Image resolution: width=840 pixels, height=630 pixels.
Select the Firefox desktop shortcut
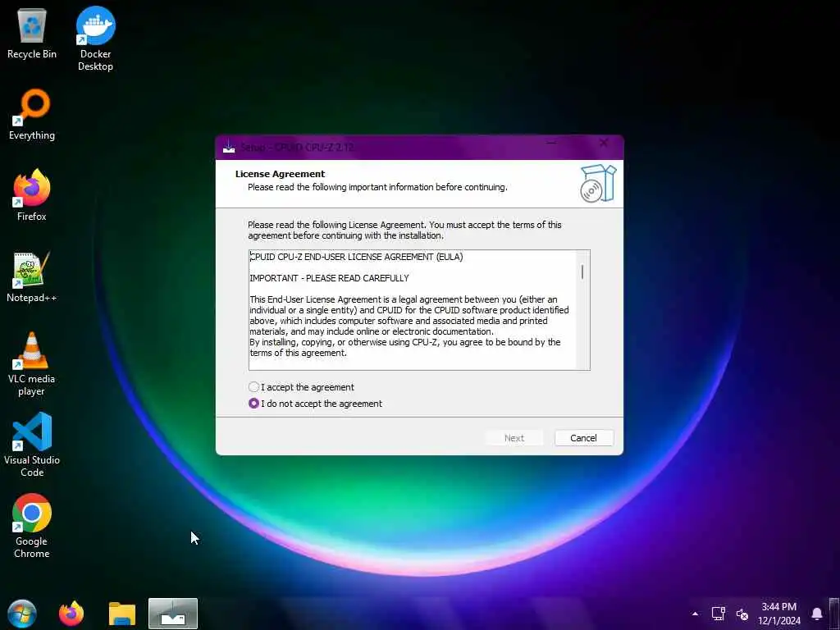pyautogui.click(x=32, y=195)
